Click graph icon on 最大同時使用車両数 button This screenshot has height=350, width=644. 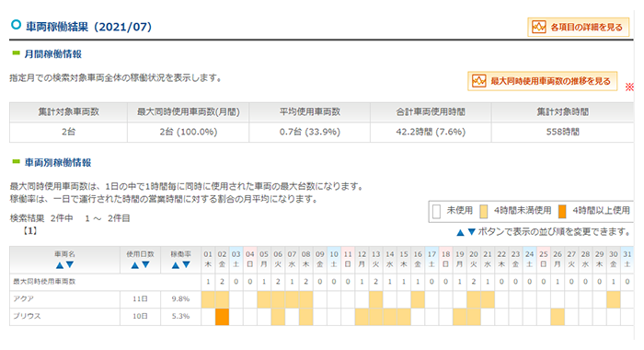click(x=479, y=81)
